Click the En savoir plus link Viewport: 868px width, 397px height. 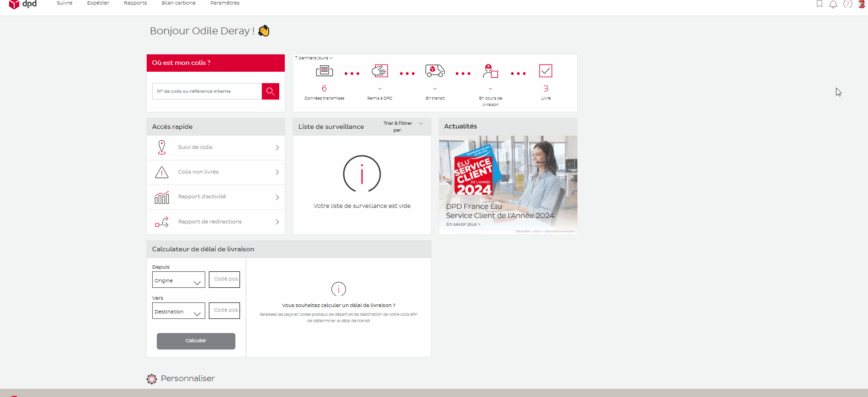pyautogui.click(x=463, y=224)
